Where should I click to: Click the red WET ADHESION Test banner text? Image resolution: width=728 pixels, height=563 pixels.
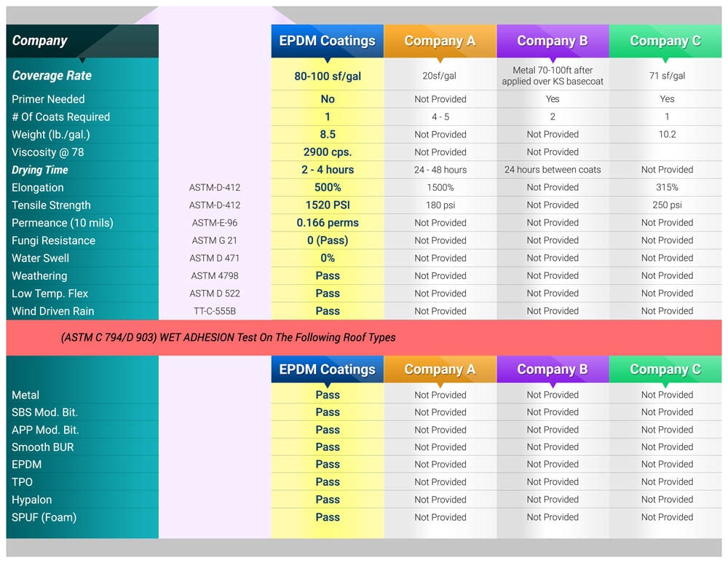tap(228, 338)
